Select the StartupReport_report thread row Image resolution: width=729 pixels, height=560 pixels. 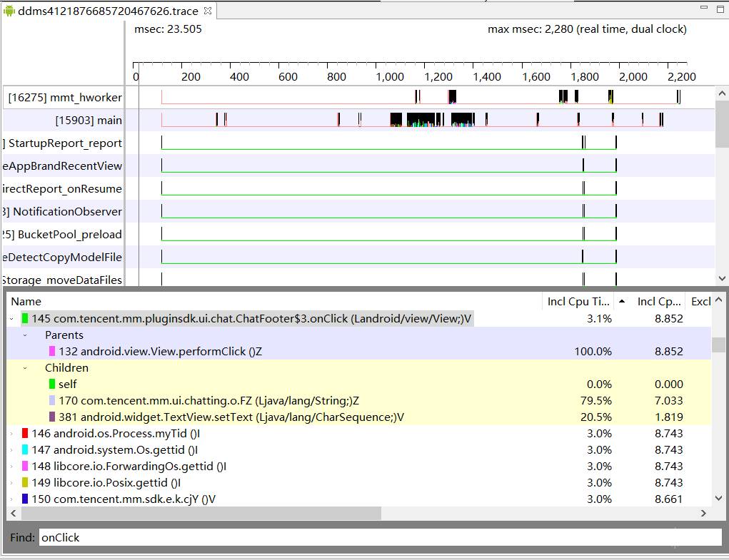pos(358,143)
